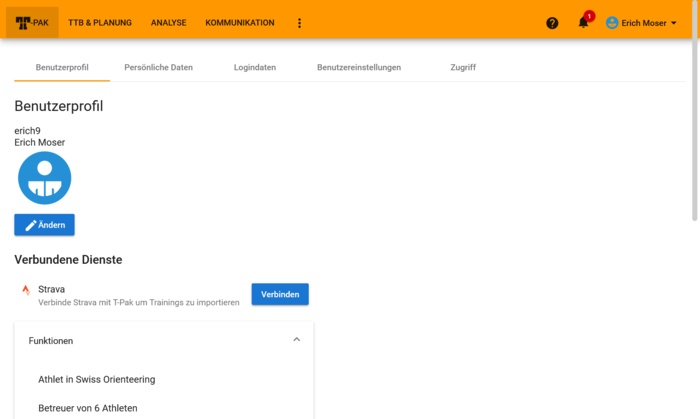The image size is (700, 419).
Task: Open the Analyse menu
Action: tap(168, 23)
